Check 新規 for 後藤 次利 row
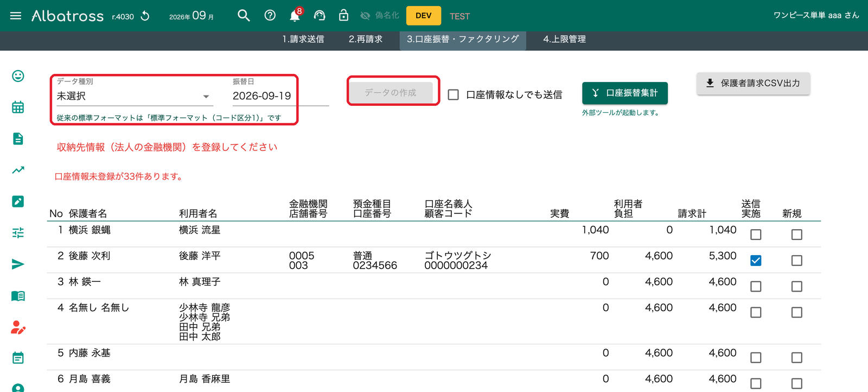This screenshot has width=868, height=392. 796,261
